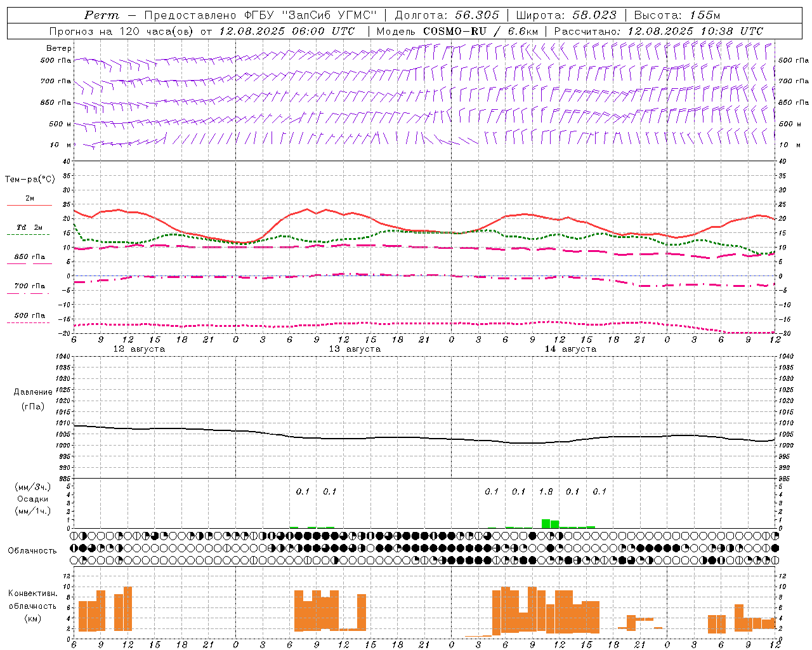The height and width of the screenshot is (650, 812).
Task: Click the "14 августа" date label
Action: pyautogui.click(x=570, y=349)
